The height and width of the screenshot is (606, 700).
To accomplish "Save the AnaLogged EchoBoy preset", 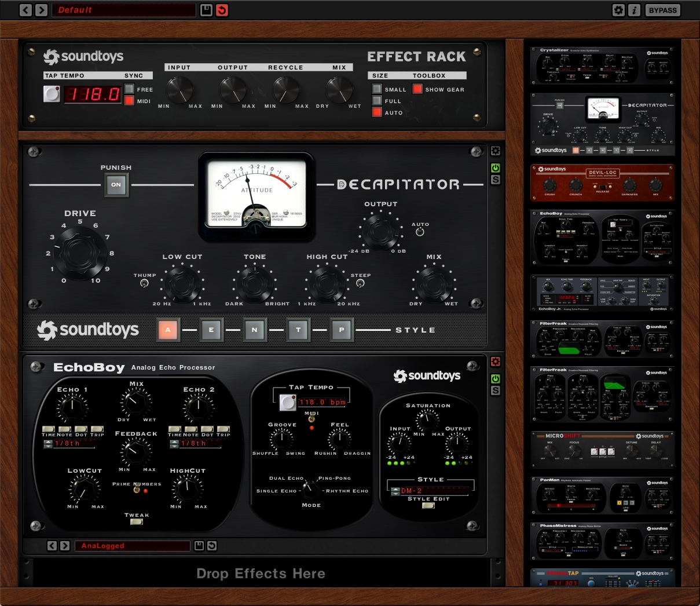I will (199, 546).
